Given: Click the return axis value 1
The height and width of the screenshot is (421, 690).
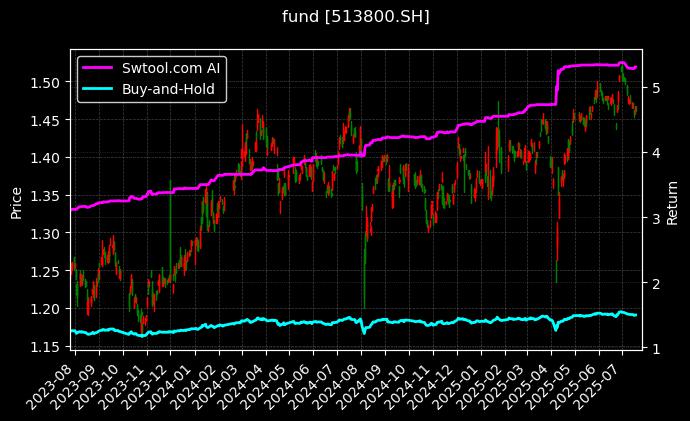Looking at the screenshot, I should pos(656,348).
